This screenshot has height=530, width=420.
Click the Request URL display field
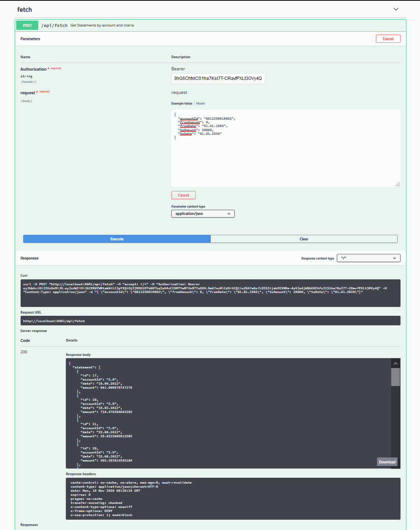210,320
